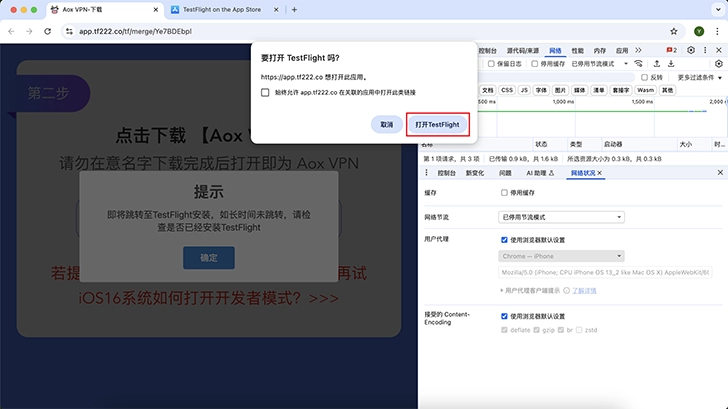Check the always allow app.tf222.co checkbox

coord(265,92)
